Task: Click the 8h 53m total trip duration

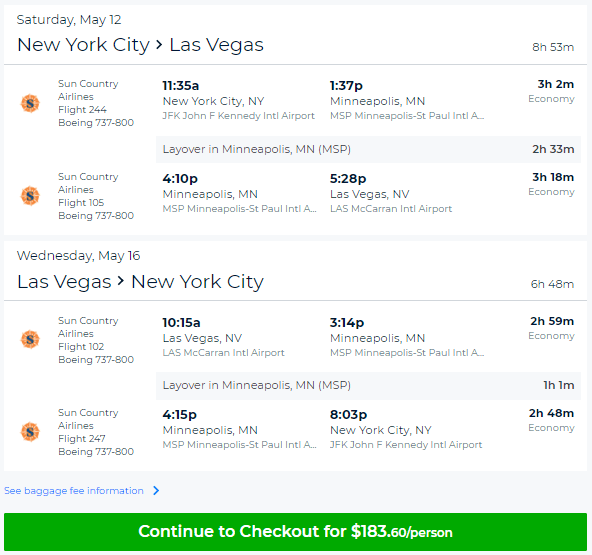Action: [553, 47]
